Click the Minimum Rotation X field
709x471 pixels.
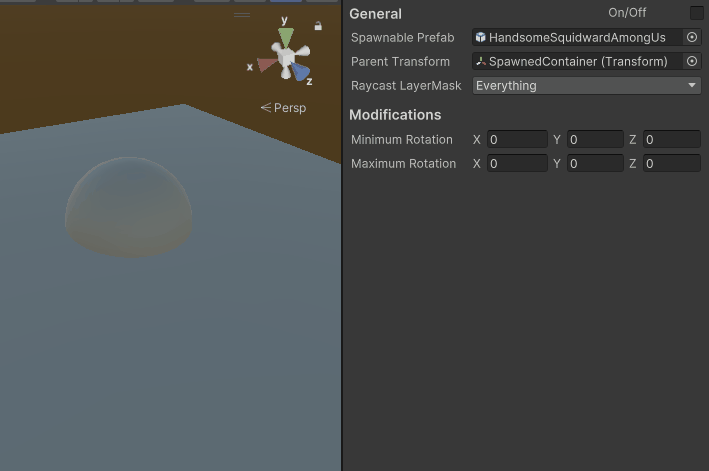[x=516, y=140]
